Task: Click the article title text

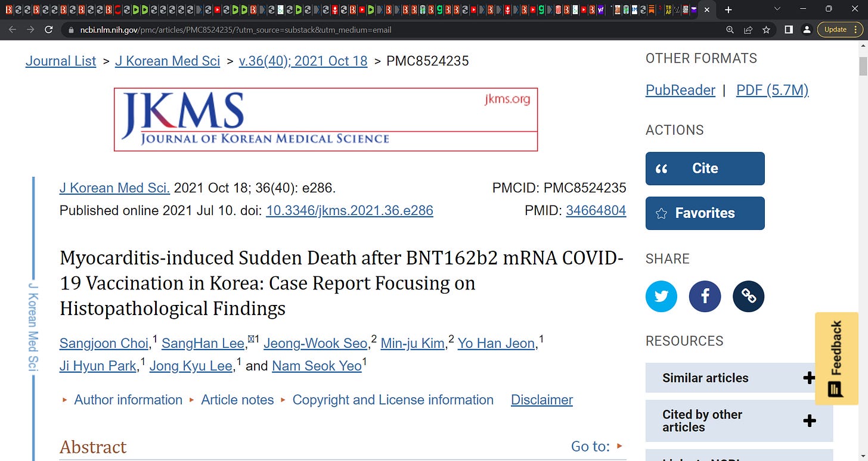Action: pyautogui.click(x=342, y=283)
